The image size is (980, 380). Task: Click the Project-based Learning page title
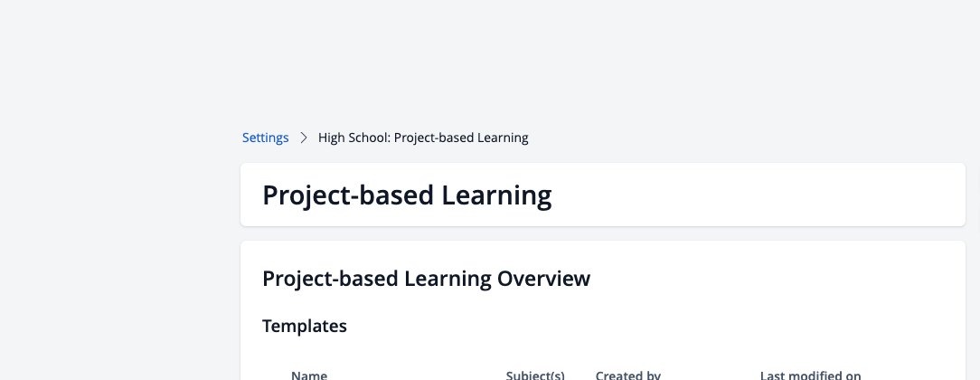point(407,195)
